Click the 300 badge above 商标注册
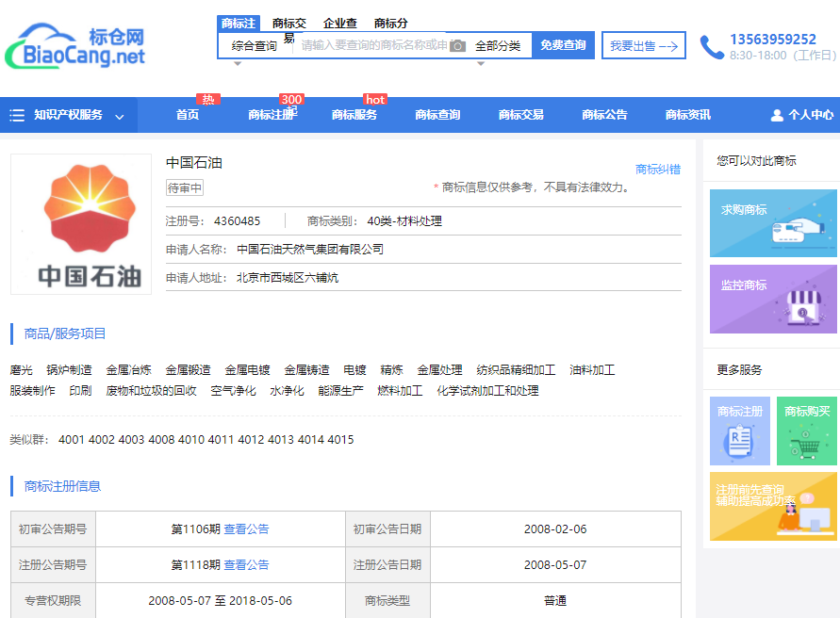Image resolution: width=840 pixels, height=618 pixels. 291,99
